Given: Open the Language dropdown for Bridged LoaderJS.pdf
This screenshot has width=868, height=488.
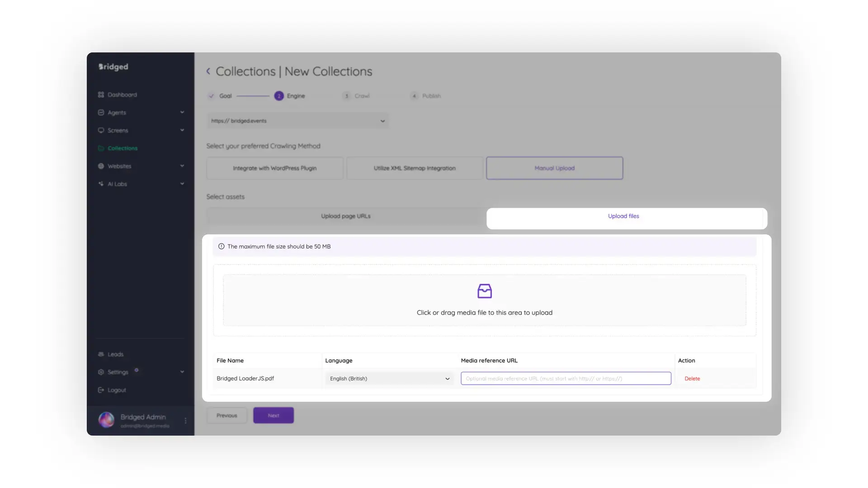Looking at the screenshot, I should click(389, 378).
